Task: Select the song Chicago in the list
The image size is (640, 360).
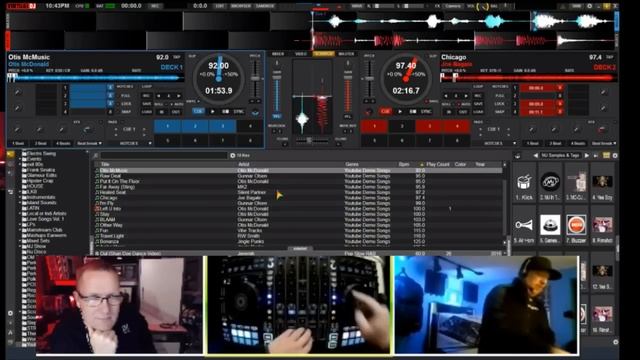Action: (x=298, y=198)
